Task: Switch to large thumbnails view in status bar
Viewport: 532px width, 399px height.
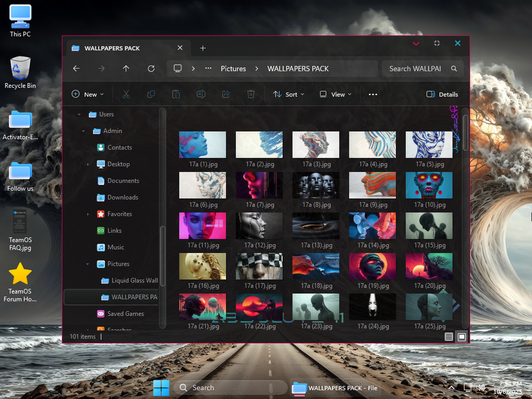Action: (x=461, y=337)
